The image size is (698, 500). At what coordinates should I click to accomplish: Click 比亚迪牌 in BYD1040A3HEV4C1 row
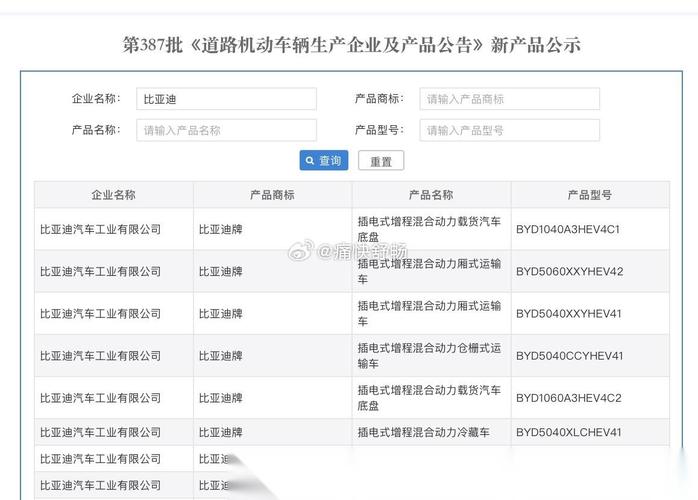pos(220,229)
